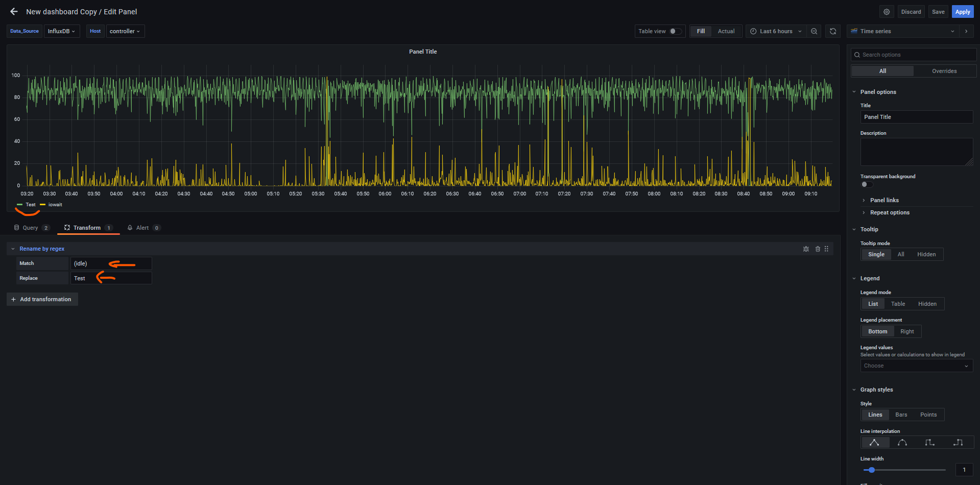Toggle the Table view switch
This screenshot has width=980, height=485.
click(675, 31)
